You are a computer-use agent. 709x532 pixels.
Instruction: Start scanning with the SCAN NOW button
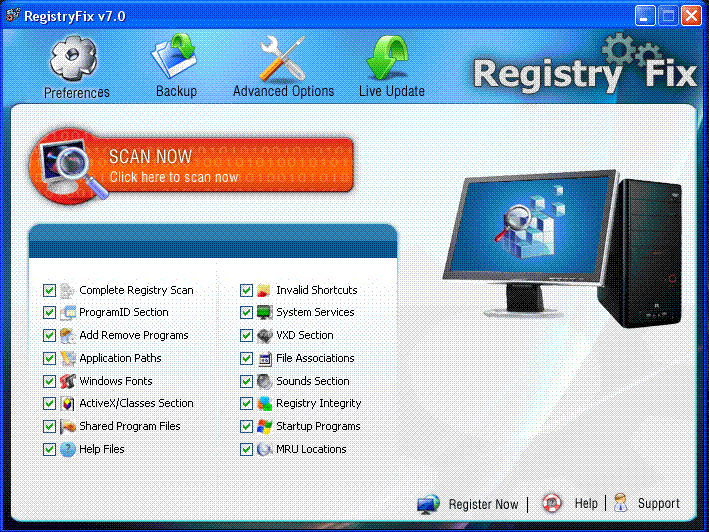pos(192,165)
